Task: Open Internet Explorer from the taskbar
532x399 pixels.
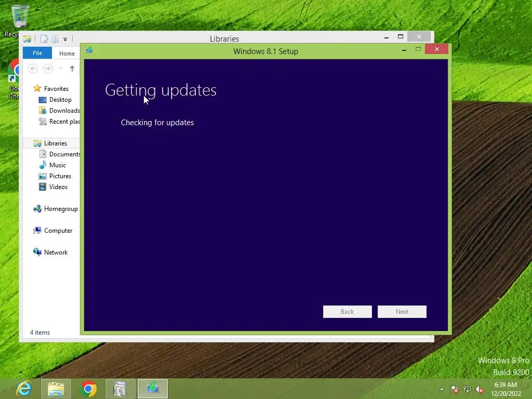Action: 24,389
